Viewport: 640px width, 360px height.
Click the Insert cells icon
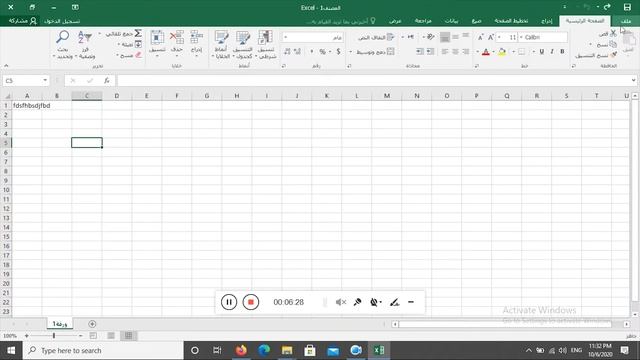pos(196,38)
